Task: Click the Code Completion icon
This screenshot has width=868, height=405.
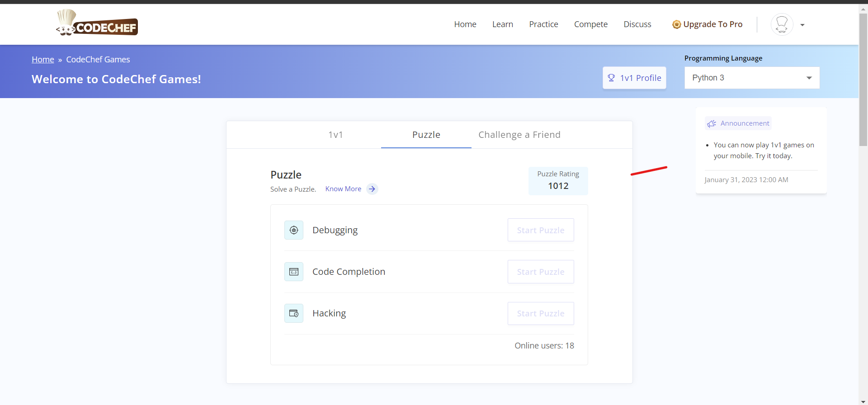Action: (x=294, y=272)
